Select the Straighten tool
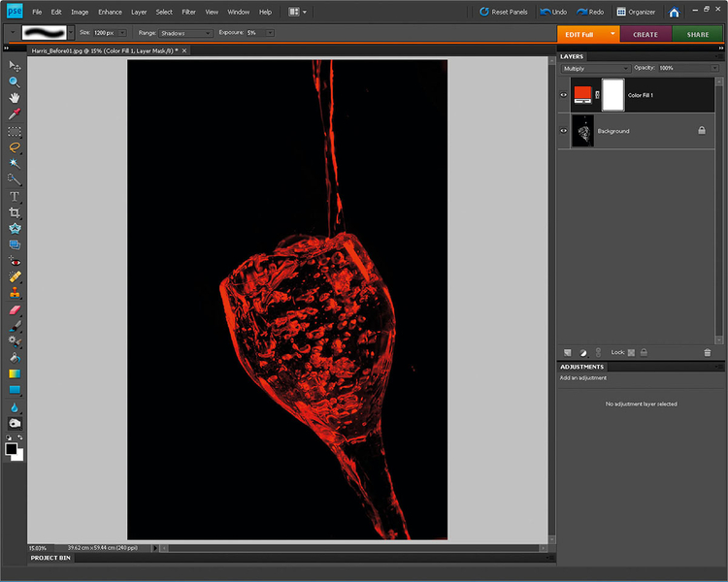 [15, 244]
